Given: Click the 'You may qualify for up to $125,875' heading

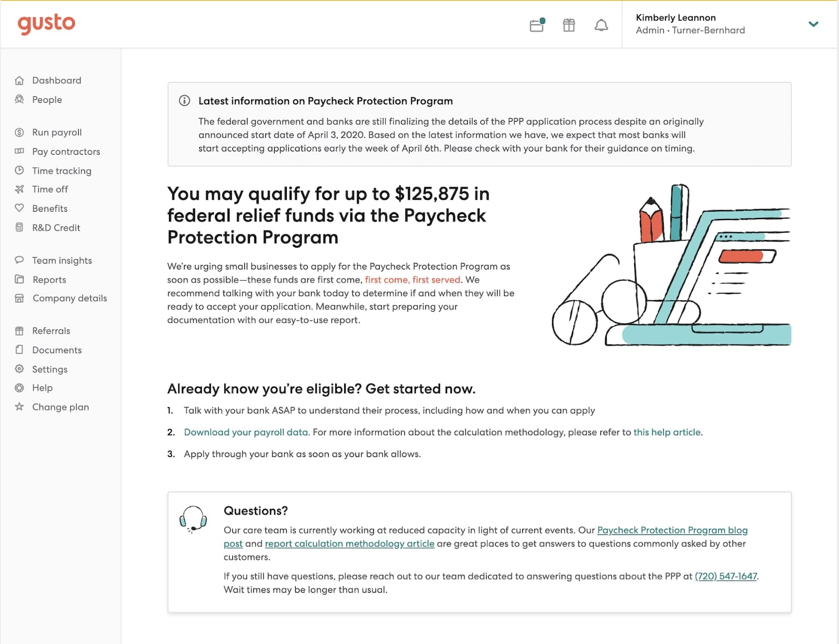Looking at the screenshot, I should (328, 215).
